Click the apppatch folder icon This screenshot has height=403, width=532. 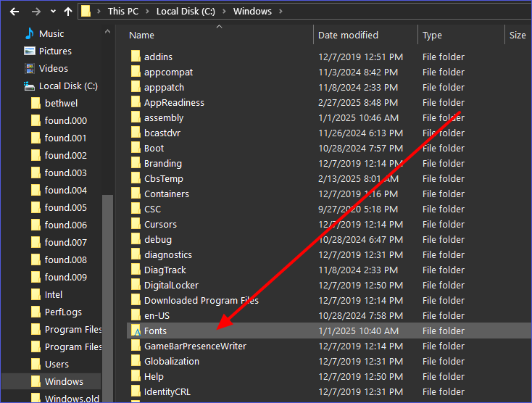(x=136, y=87)
